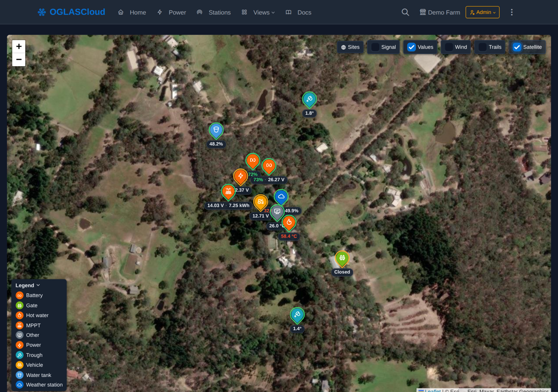Click the OGLASCloud snowflake logo icon
Viewport: 558px width, 392px height.
click(x=42, y=12)
